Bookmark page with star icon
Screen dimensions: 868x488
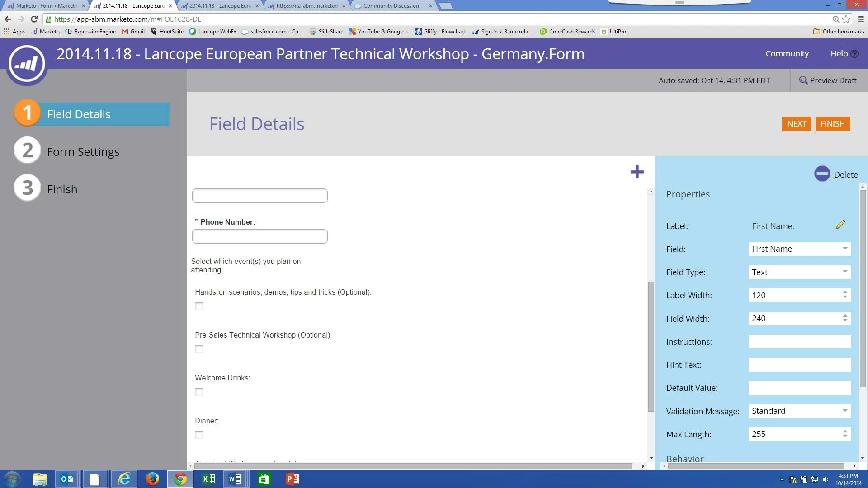coord(846,19)
